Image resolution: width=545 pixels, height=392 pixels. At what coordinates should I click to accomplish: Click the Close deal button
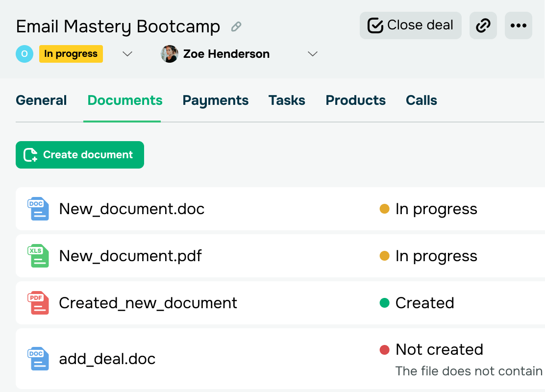pyautogui.click(x=411, y=25)
